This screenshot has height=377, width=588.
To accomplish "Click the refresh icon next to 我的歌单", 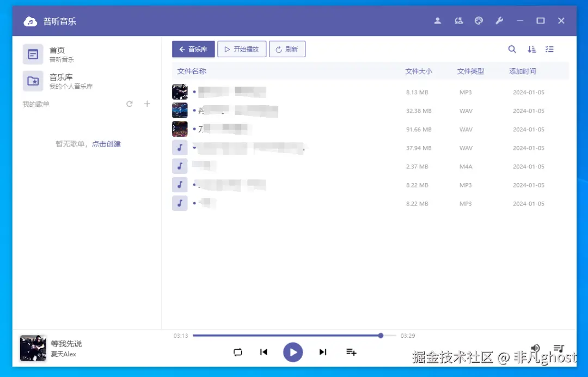I will coord(130,104).
